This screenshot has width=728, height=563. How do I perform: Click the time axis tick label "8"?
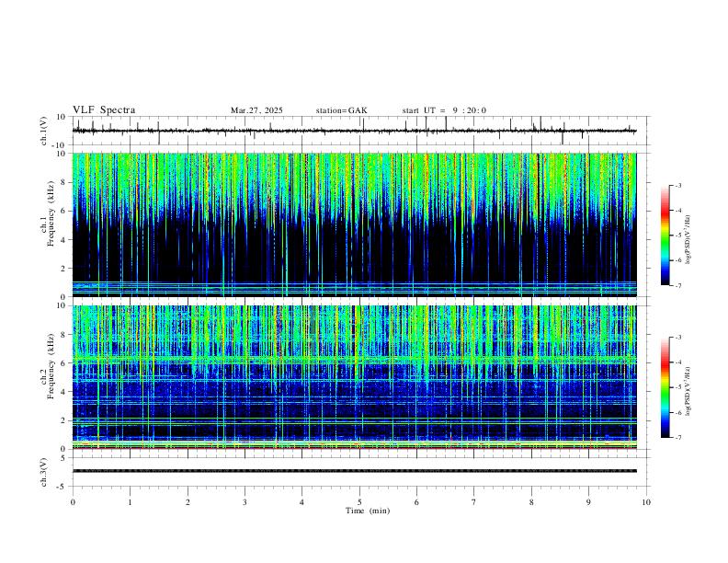pyautogui.click(x=531, y=502)
